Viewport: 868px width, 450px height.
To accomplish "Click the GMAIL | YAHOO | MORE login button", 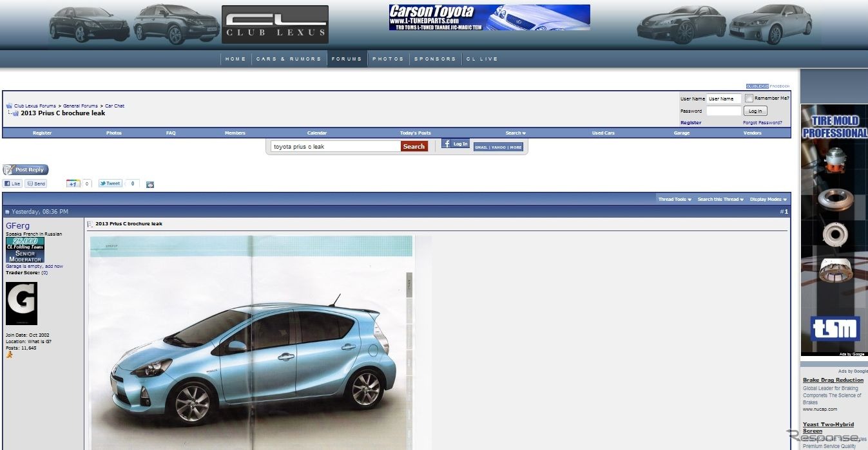I will 498,147.
